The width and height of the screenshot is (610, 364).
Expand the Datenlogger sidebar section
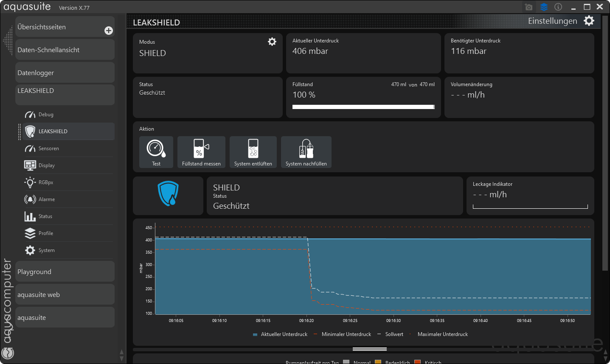click(x=65, y=73)
